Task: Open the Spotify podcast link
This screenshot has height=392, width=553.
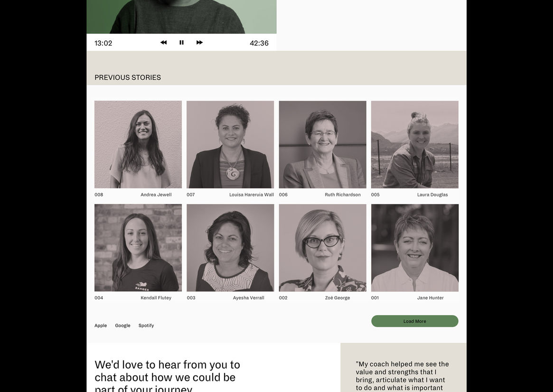Action: [x=146, y=326]
